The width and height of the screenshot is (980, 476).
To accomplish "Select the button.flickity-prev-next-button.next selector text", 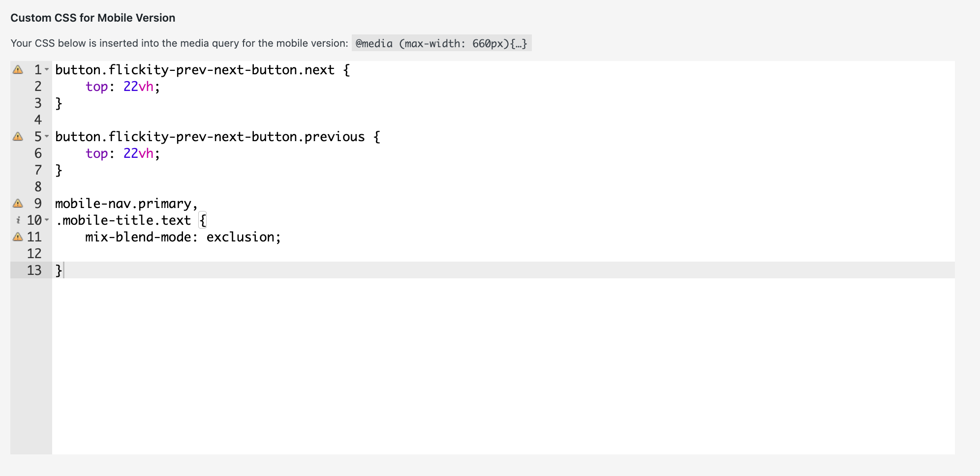I will coord(195,69).
